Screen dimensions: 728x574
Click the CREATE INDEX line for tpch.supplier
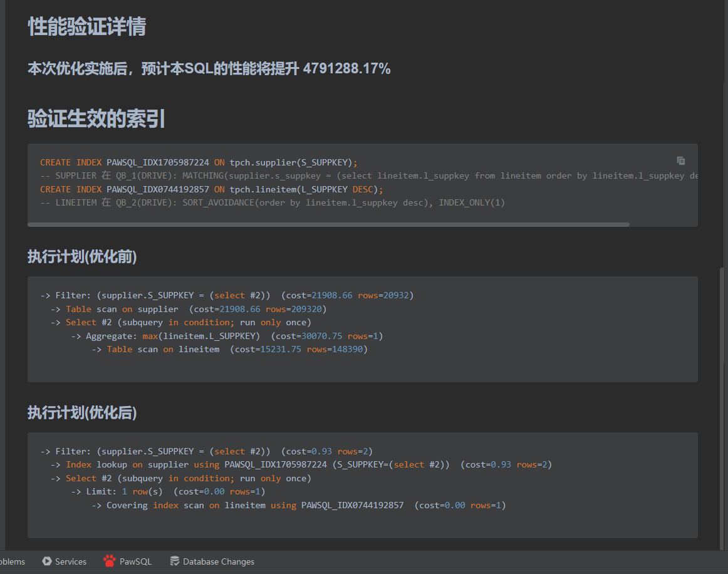pyautogui.click(x=199, y=162)
